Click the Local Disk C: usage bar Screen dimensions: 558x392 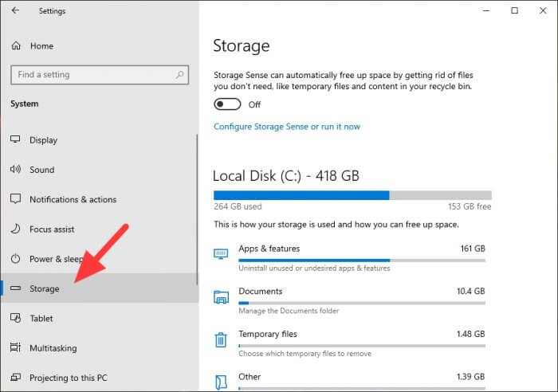coord(352,195)
